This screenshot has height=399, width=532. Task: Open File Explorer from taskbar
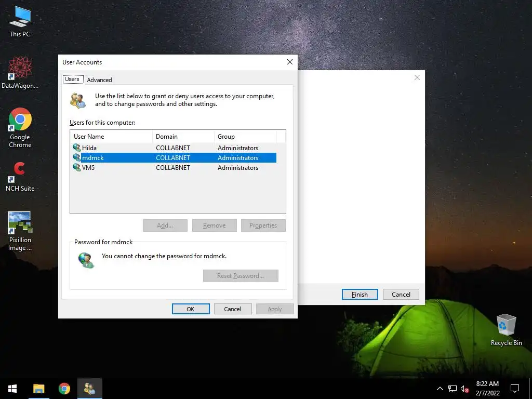(38, 389)
